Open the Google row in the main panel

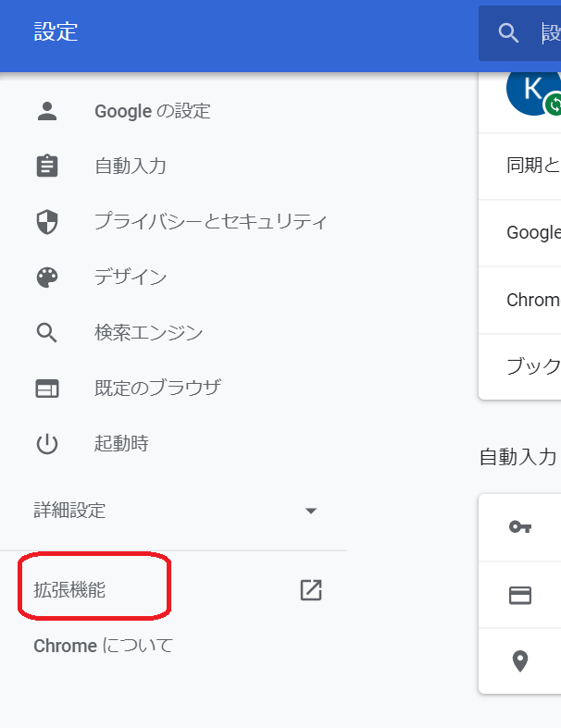tap(519, 232)
